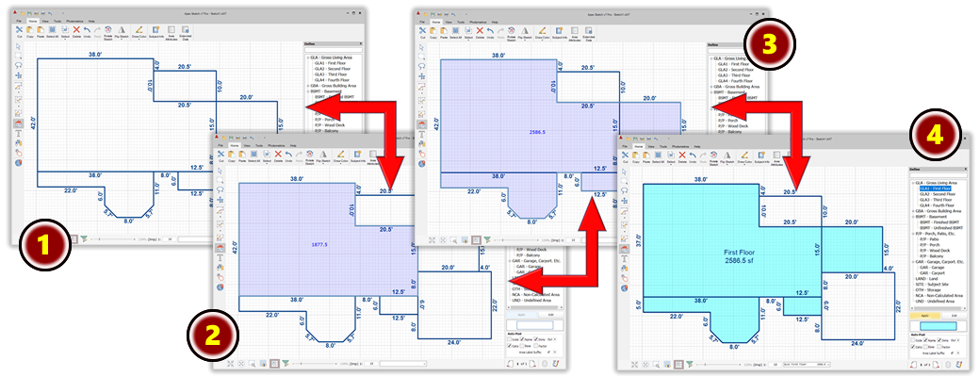Collapse the GLA node in the cyan First Floor window
The height and width of the screenshot is (377, 980).
click(x=913, y=183)
